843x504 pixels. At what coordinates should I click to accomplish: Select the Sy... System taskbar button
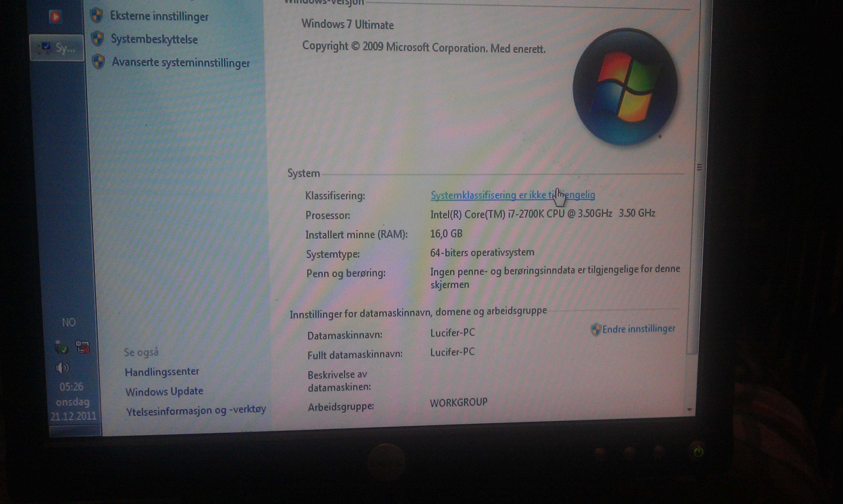(57, 48)
